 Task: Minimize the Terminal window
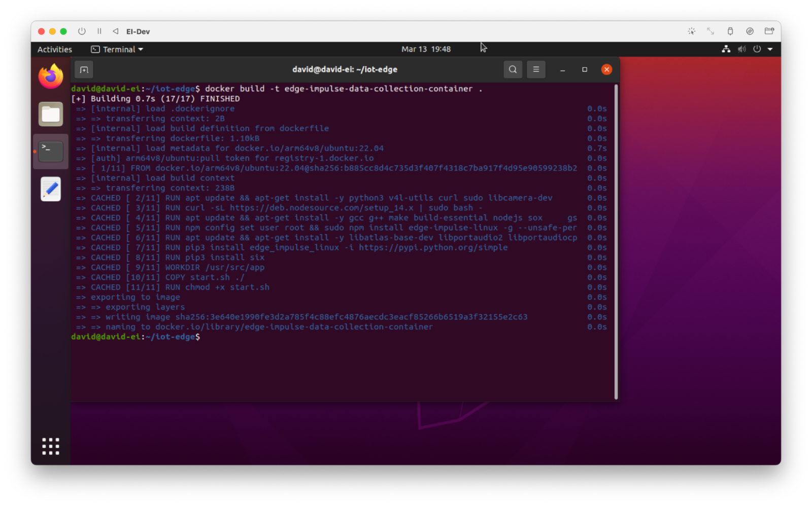pyautogui.click(x=562, y=69)
